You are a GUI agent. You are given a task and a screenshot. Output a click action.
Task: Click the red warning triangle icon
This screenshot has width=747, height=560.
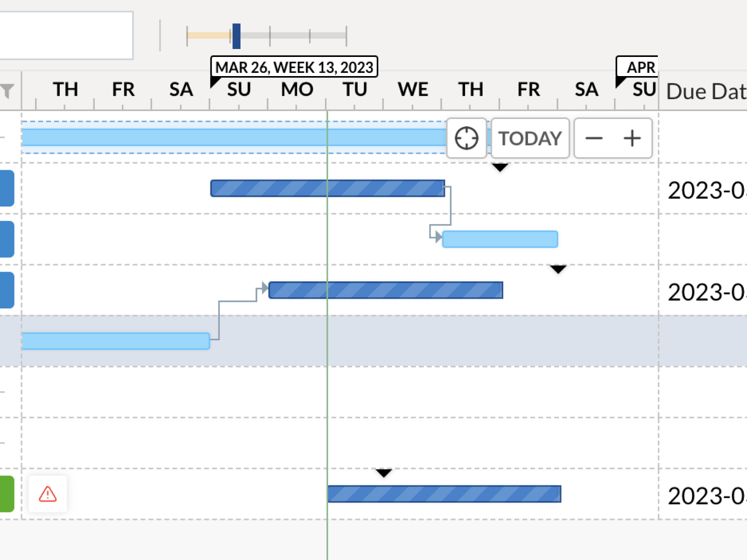click(48, 494)
